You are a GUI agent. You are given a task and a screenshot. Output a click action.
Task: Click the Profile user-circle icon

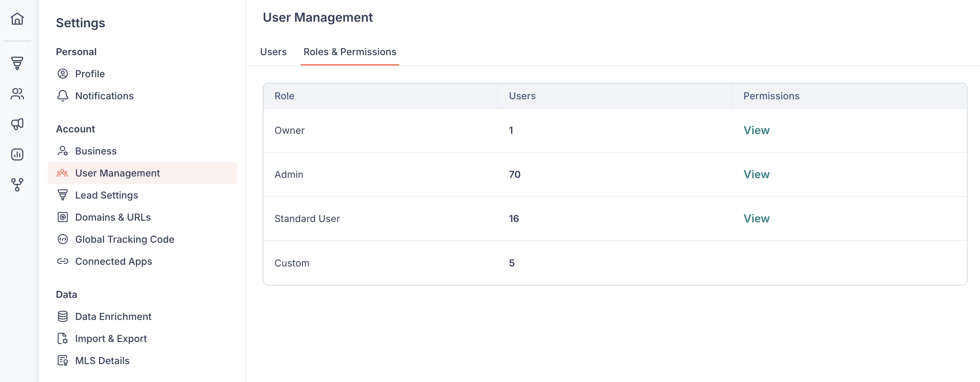(x=63, y=74)
